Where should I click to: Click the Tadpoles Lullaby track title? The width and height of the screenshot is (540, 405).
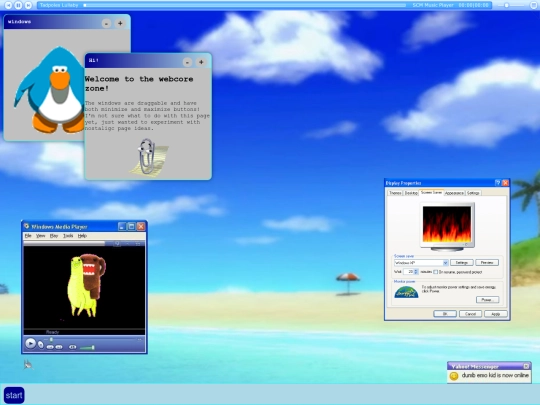click(x=59, y=5)
